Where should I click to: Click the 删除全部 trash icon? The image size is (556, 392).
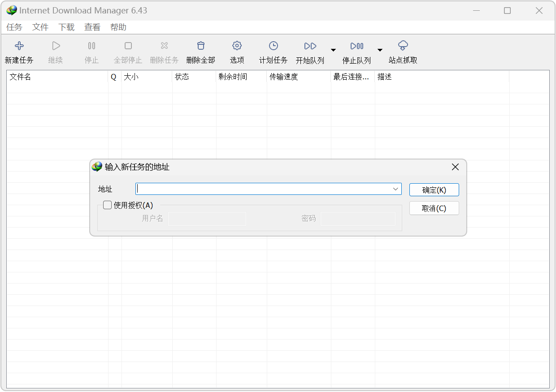201,46
